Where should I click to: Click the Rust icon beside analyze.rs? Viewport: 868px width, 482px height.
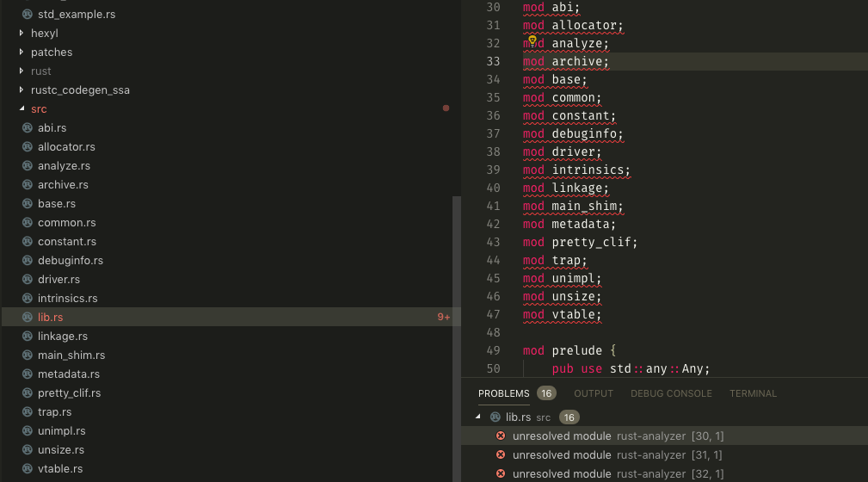click(28, 165)
